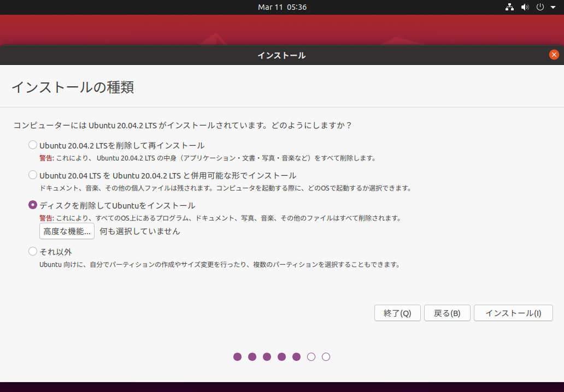Click the 'ドキュメント、音楽、その他の個人ファイルは残されます' description
Screen dimensions: 564x392
pyautogui.click(x=226, y=188)
